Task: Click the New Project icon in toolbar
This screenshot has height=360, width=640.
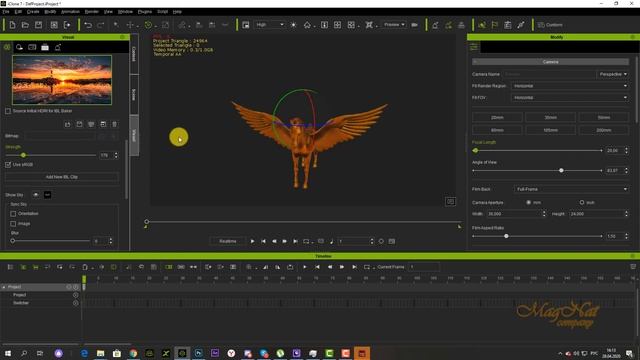Action: coord(12,25)
